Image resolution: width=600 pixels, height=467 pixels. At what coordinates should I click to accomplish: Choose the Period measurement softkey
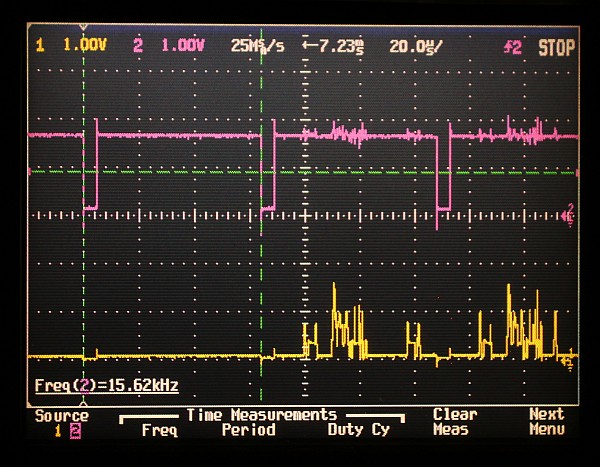click(248, 430)
